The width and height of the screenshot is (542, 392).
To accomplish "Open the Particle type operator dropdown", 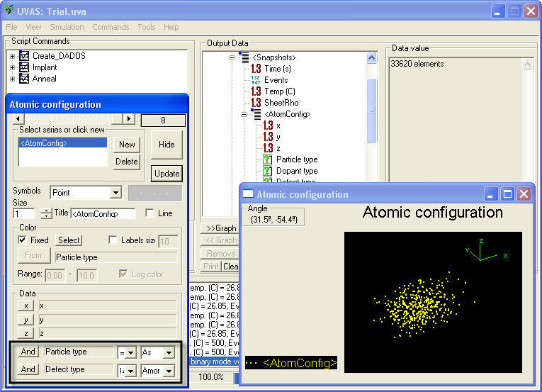I will pyautogui.click(x=130, y=353).
